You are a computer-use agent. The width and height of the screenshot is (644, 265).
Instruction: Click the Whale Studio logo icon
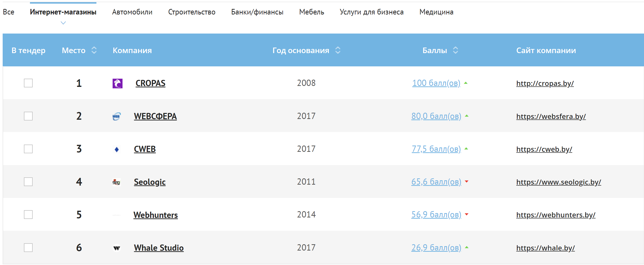coord(116,248)
